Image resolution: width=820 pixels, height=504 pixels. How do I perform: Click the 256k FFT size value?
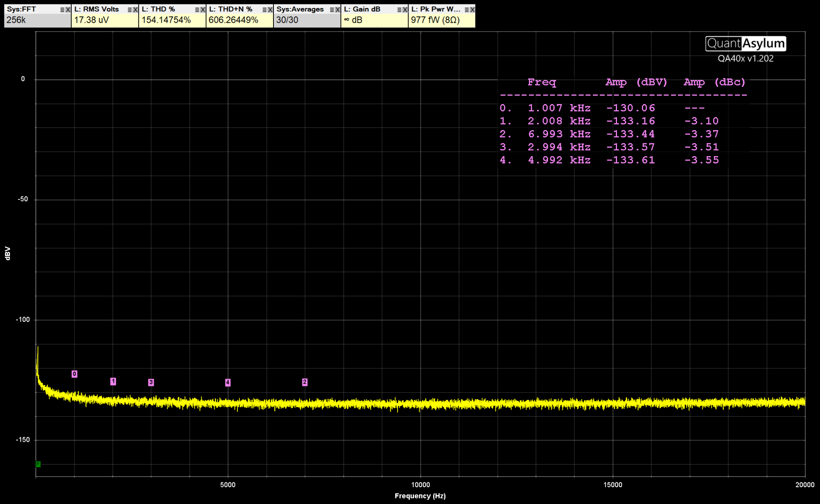point(16,20)
